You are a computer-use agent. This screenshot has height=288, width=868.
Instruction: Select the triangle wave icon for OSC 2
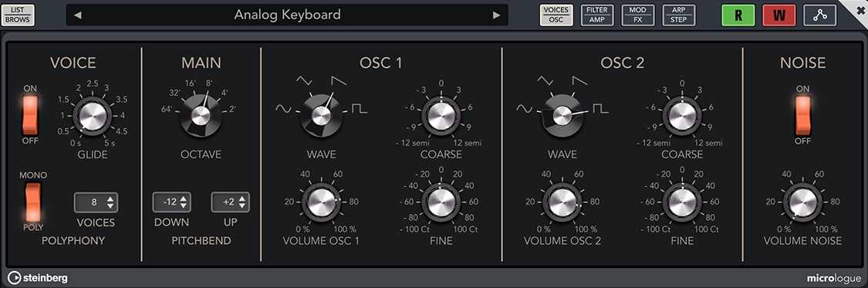tap(545, 81)
